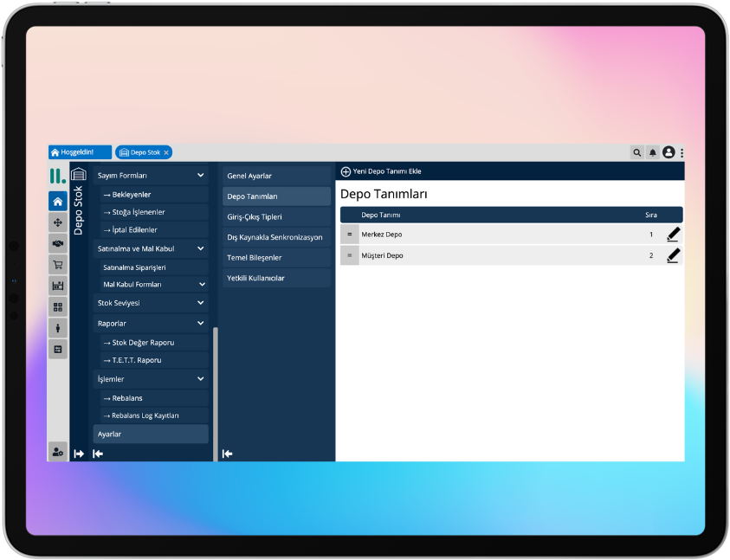
Task: Open the user profile avatar
Action: [x=669, y=152]
